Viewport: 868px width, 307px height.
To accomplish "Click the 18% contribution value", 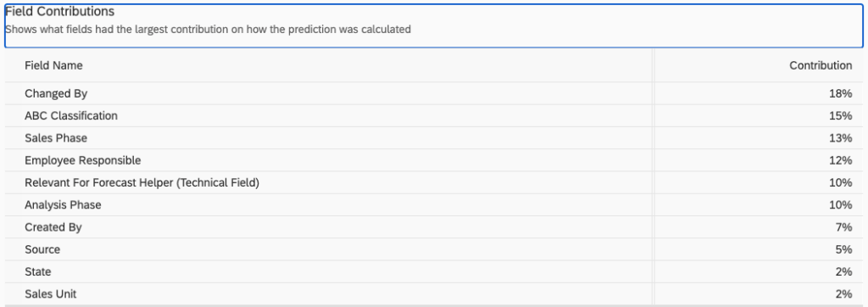I will (x=840, y=93).
